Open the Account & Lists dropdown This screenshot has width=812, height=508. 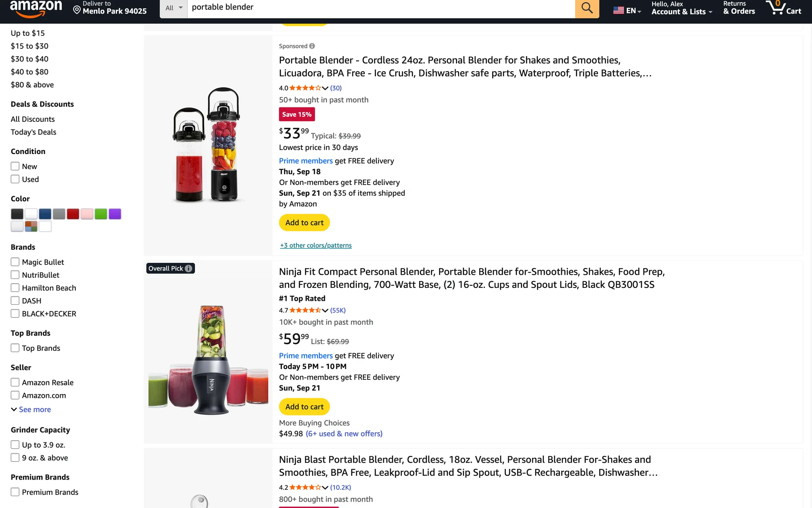tap(681, 8)
